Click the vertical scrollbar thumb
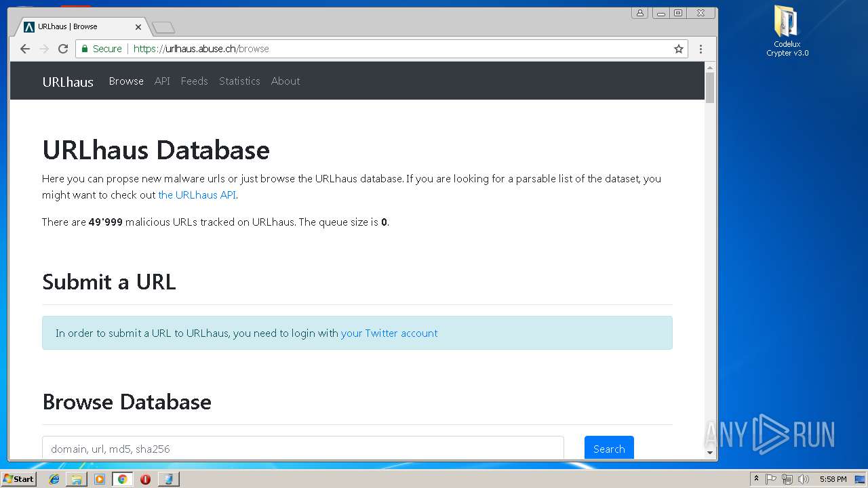The image size is (868, 488). point(710,87)
